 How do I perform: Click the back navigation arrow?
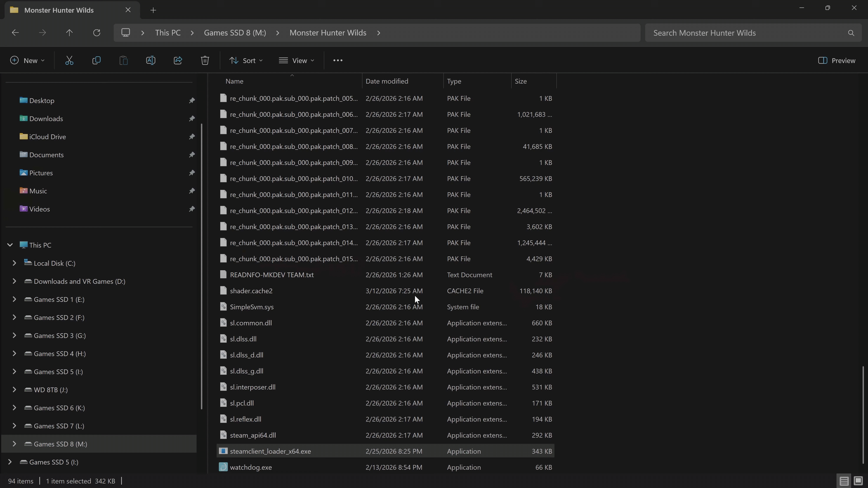(15, 33)
